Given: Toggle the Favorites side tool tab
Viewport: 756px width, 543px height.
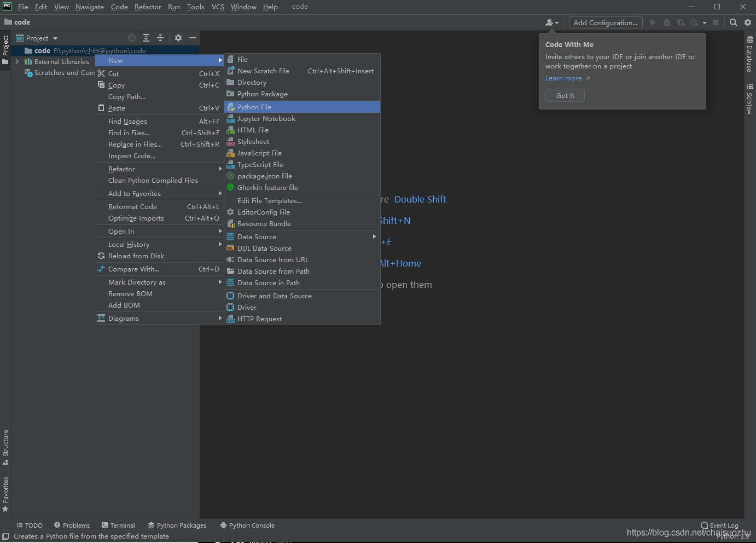Looking at the screenshot, I should 5,494.
